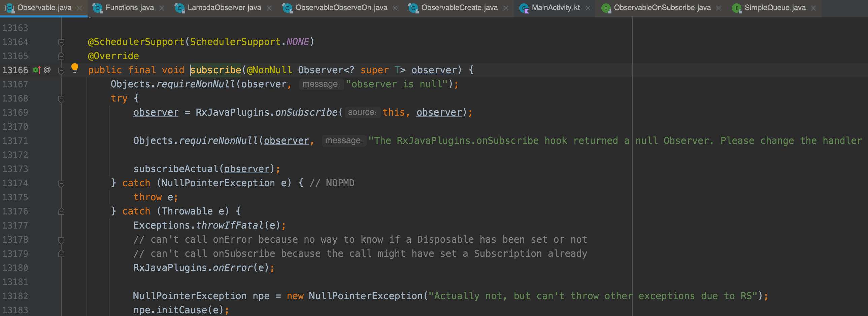Close the SimpleQueue.java tab
This screenshot has height=316, width=868.
coord(813,8)
